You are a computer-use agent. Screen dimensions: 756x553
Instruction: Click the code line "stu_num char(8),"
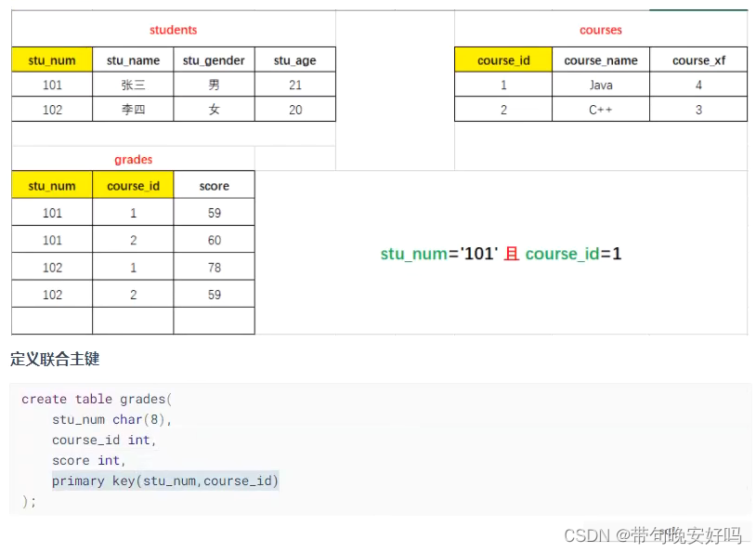pyautogui.click(x=111, y=419)
